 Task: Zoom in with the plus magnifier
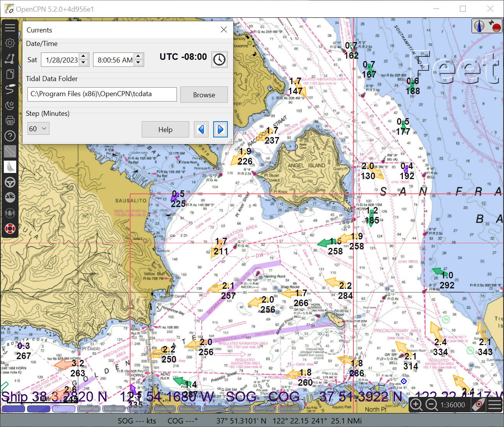coord(416,405)
